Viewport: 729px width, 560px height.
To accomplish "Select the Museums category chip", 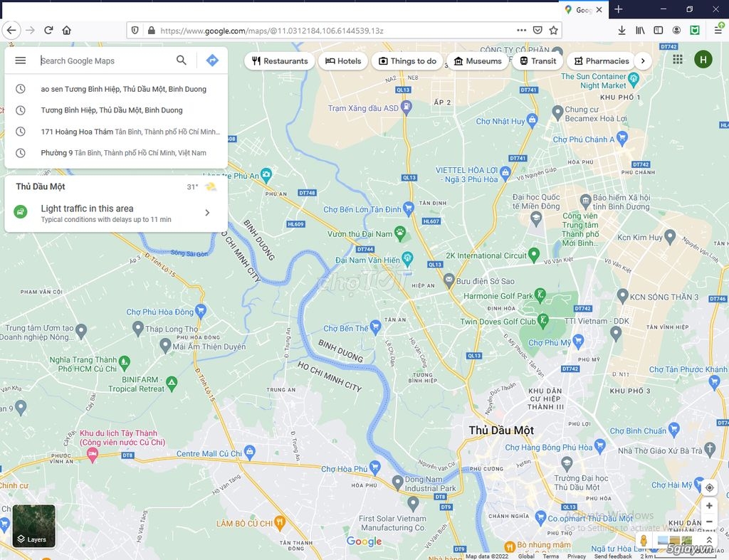I will pos(478,61).
